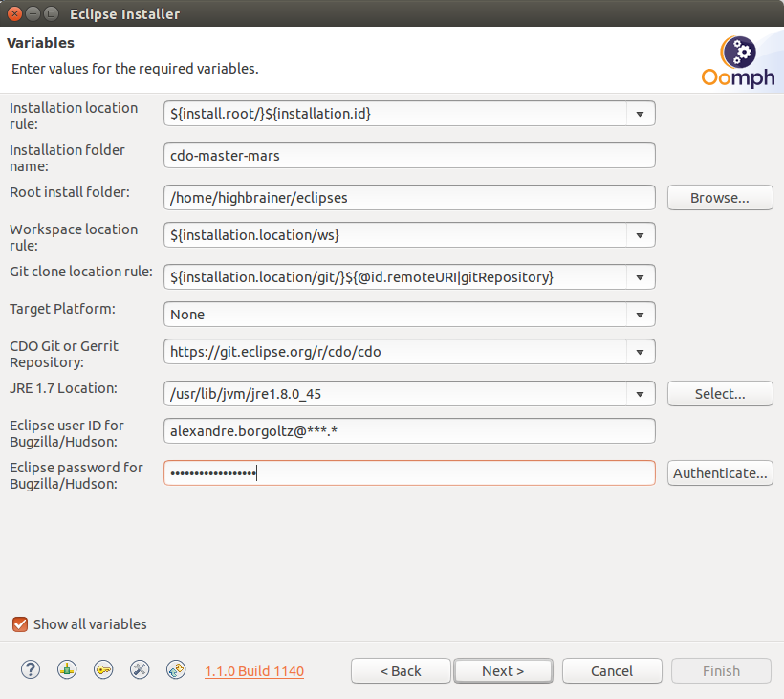Close the Eclipse Installer window
The height and width of the screenshot is (699, 784).
(14, 13)
